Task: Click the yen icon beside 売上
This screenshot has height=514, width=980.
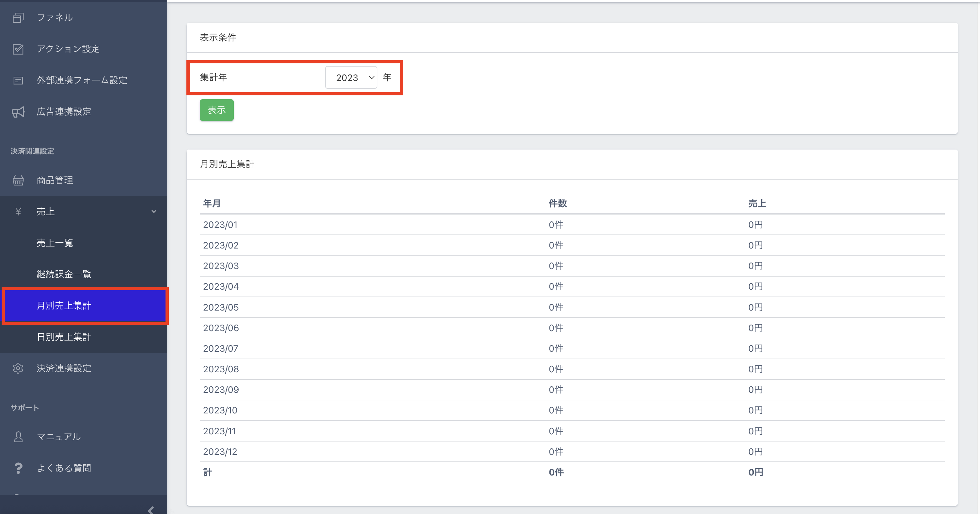Action: point(18,212)
